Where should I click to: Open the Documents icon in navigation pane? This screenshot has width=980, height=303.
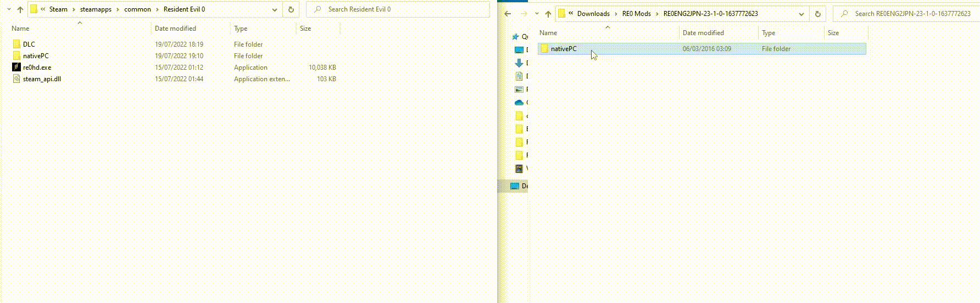(x=519, y=76)
